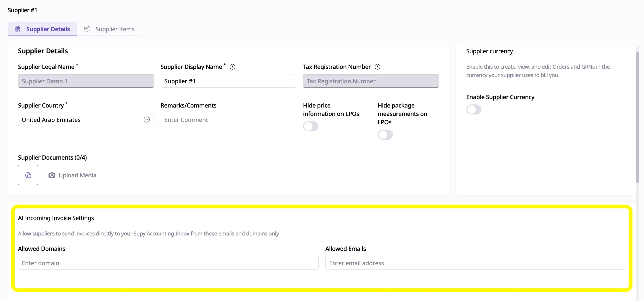The width and height of the screenshot is (644, 301).
Task: Focus the Allowed Emails input field
Action: click(475, 263)
